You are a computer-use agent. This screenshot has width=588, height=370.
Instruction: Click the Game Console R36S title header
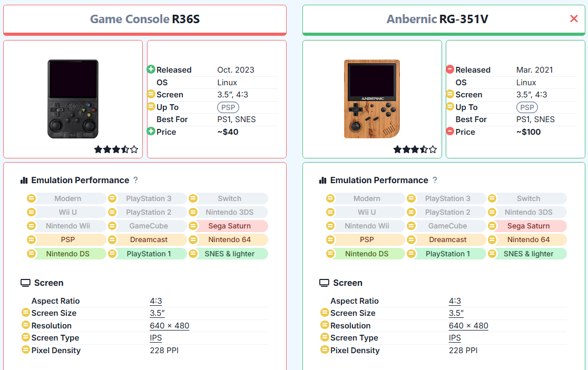tap(145, 19)
